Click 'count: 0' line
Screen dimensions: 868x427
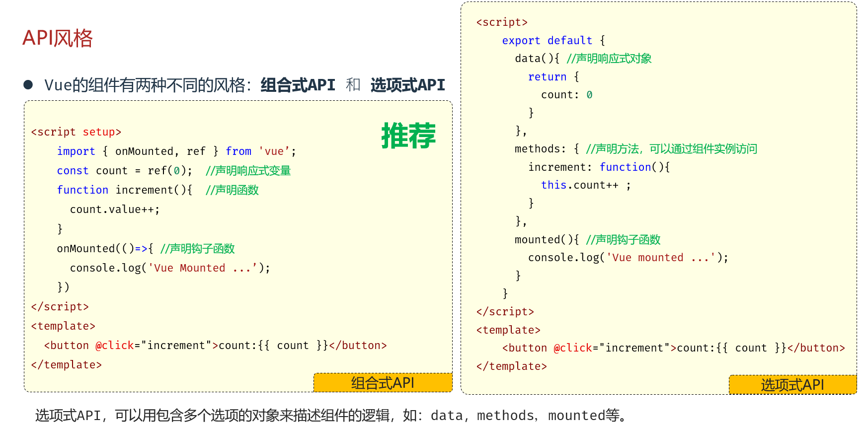pos(566,95)
